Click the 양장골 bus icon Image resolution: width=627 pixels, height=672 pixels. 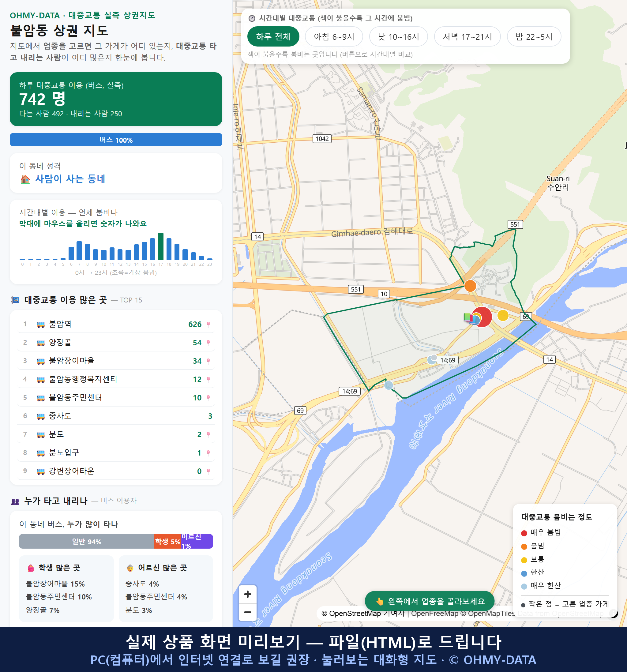[x=40, y=343]
